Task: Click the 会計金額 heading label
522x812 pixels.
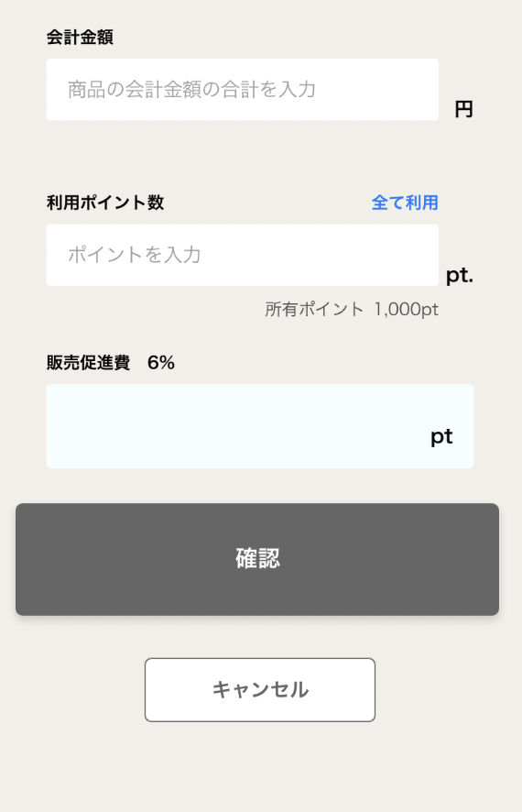Action: pos(81,38)
